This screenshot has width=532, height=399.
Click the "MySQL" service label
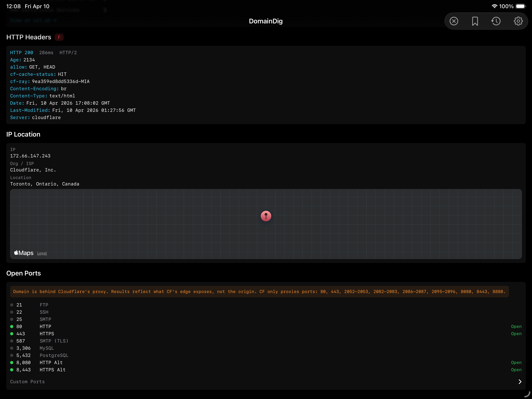(x=47, y=348)
